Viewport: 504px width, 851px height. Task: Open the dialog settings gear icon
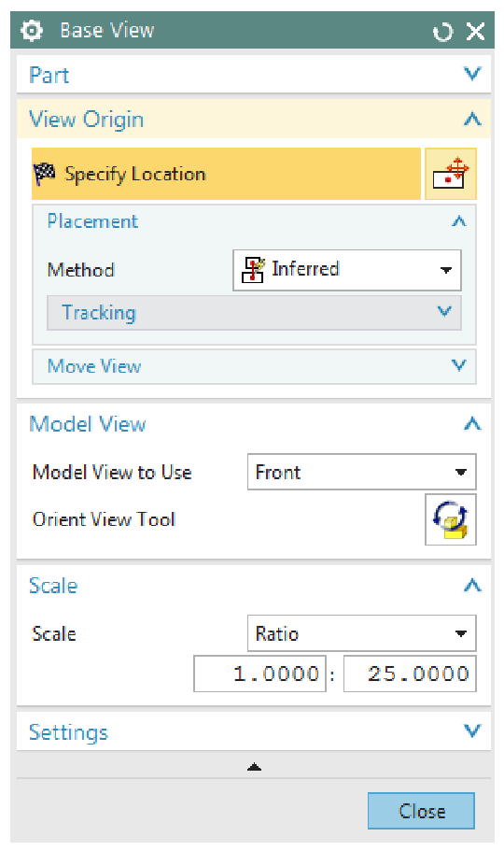pyautogui.click(x=32, y=31)
